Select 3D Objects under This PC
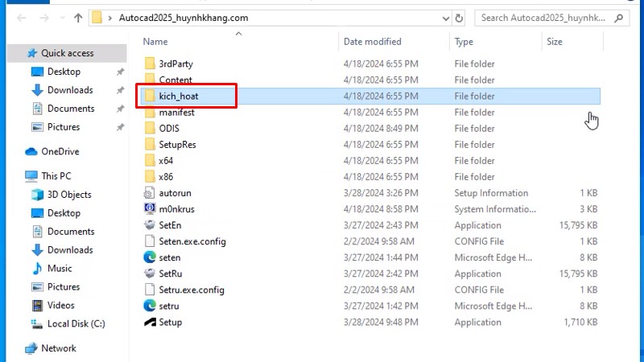The height and width of the screenshot is (362, 644). [69, 195]
